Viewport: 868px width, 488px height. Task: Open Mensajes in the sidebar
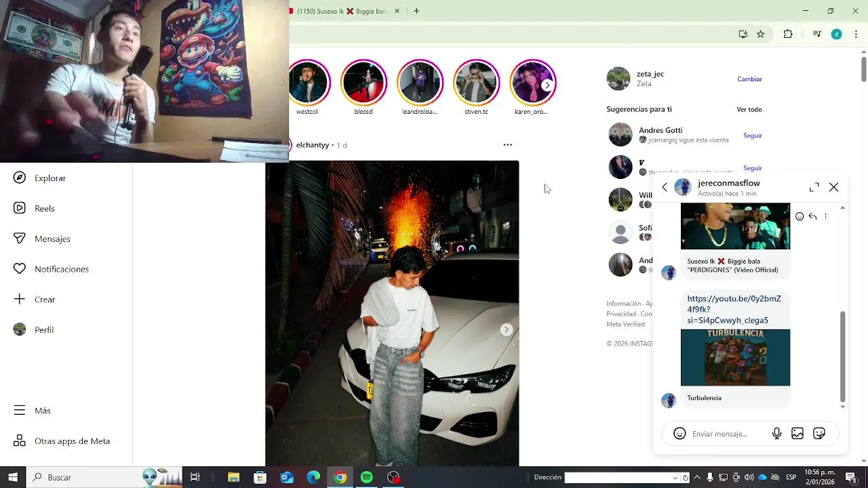pos(43,239)
